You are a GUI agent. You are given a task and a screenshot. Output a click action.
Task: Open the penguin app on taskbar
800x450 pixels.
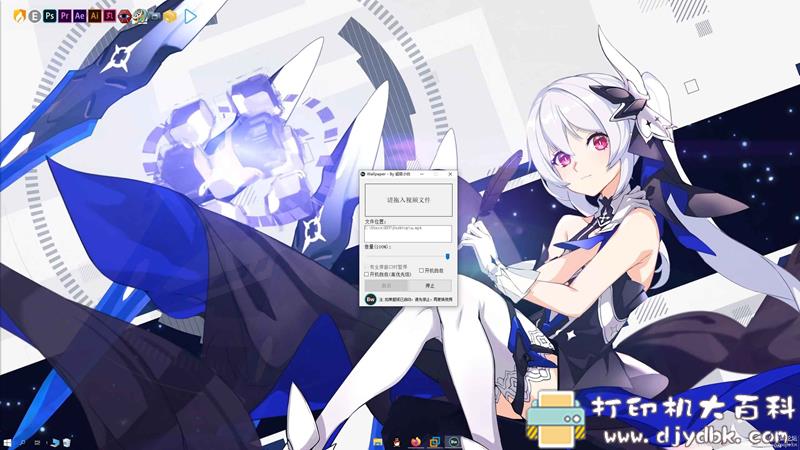click(396, 442)
